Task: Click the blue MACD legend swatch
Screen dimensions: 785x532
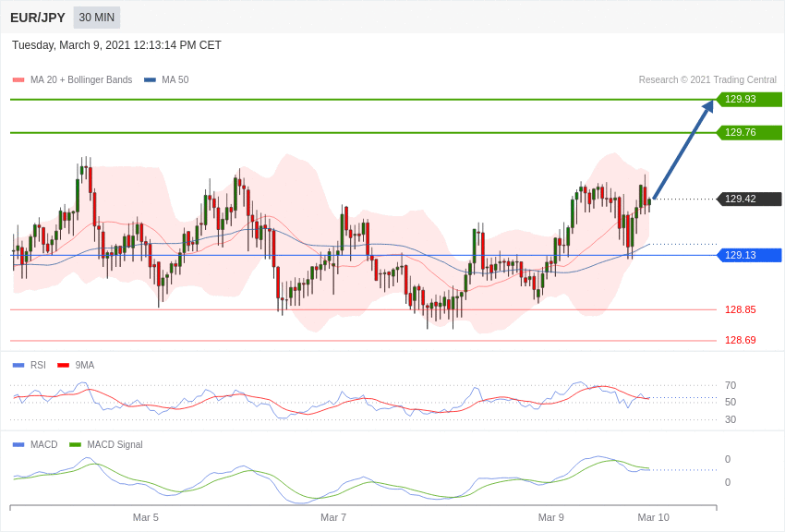Action: [x=18, y=444]
